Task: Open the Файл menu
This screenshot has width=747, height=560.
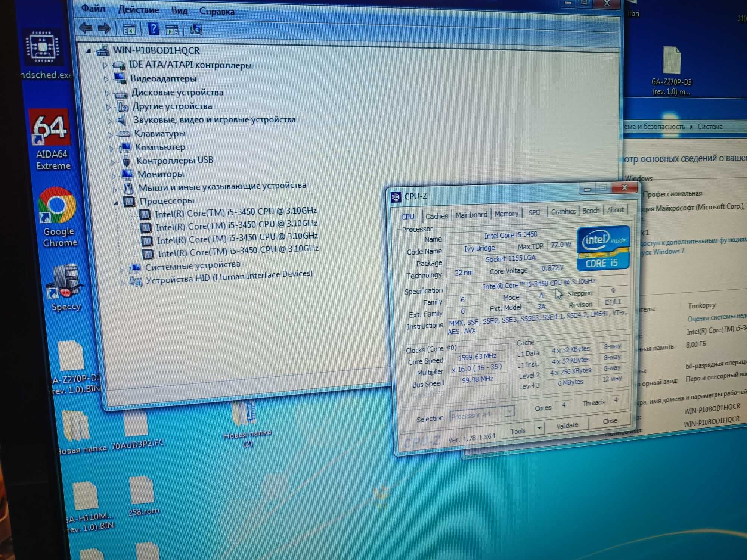Action: click(93, 8)
